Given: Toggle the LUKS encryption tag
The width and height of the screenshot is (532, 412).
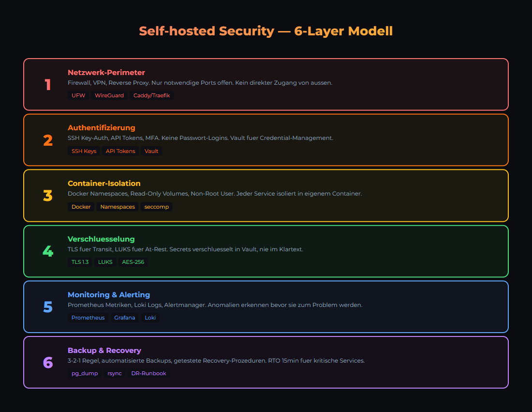Looking at the screenshot, I should [105, 262].
